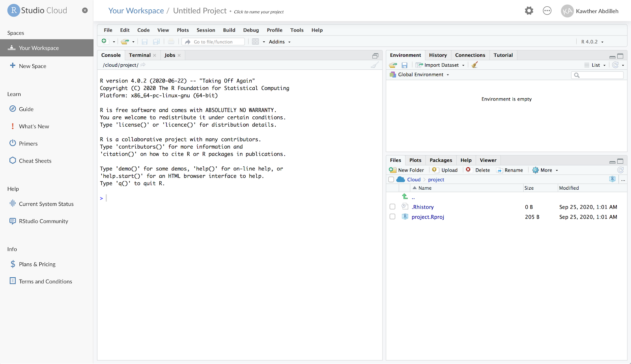Image resolution: width=631 pixels, height=364 pixels.
Task: Switch to the Packages tab
Action: coord(441,160)
